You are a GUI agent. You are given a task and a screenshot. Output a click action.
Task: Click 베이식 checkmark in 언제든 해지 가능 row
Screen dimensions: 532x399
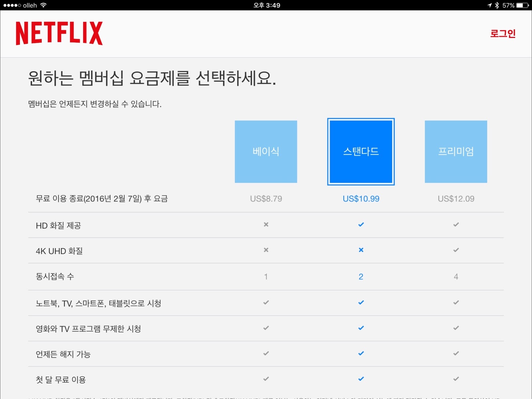coord(266,353)
